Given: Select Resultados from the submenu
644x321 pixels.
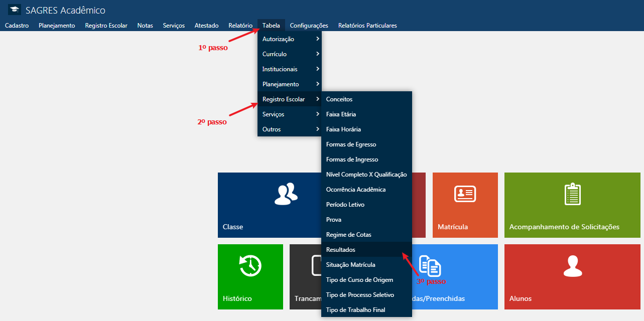Looking at the screenshot, I should point(341,250).
